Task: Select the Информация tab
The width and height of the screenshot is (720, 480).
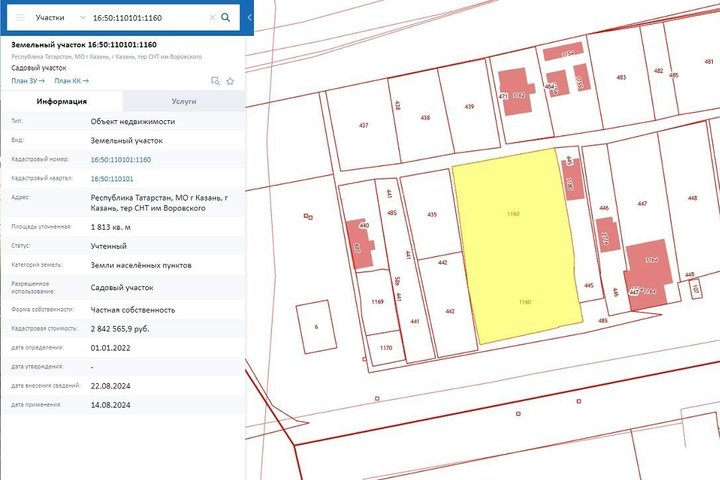Action: (62, 101)
